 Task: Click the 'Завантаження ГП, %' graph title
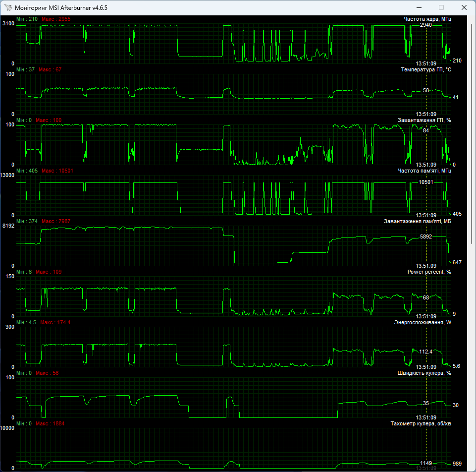424,120
